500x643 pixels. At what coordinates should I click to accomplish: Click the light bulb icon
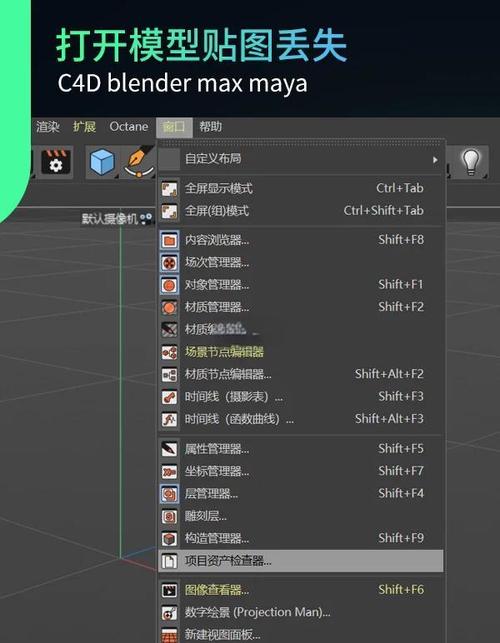click(471, 162)
